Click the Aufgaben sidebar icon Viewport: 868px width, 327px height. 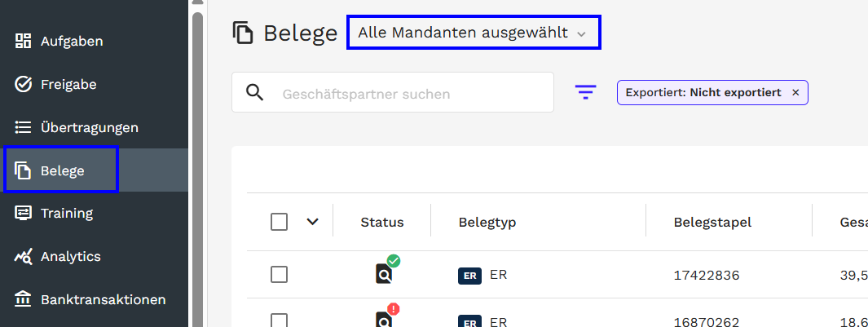[24, 41]
